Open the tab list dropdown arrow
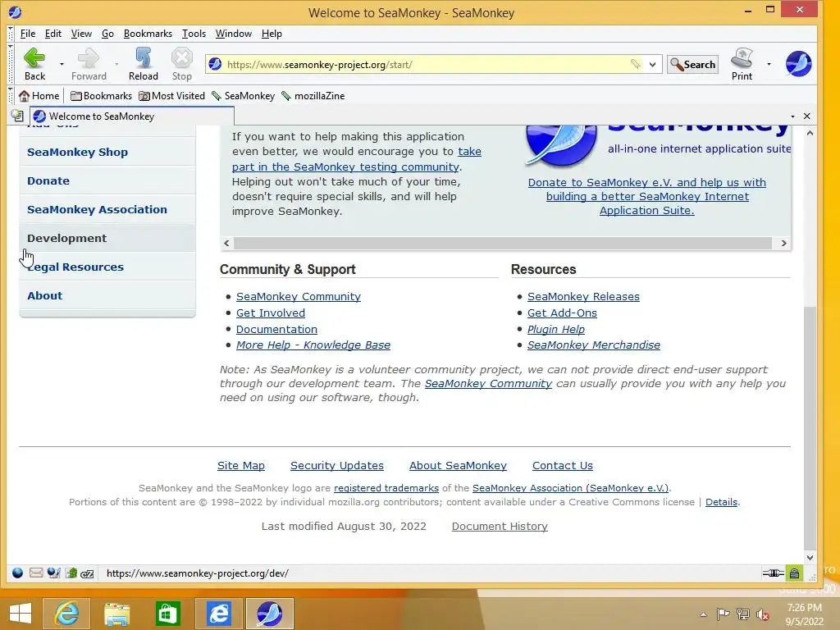 792,116
